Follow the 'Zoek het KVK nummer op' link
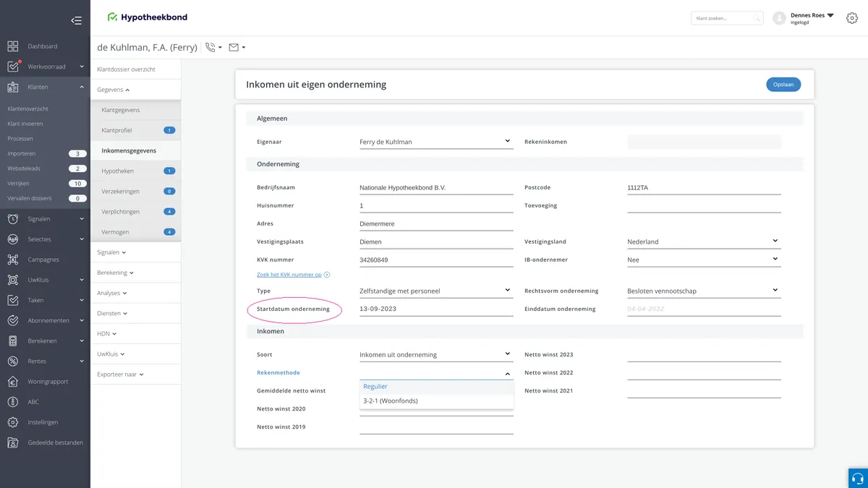The image size is (868, 488). pyautogui.click(x=289, y=275)
